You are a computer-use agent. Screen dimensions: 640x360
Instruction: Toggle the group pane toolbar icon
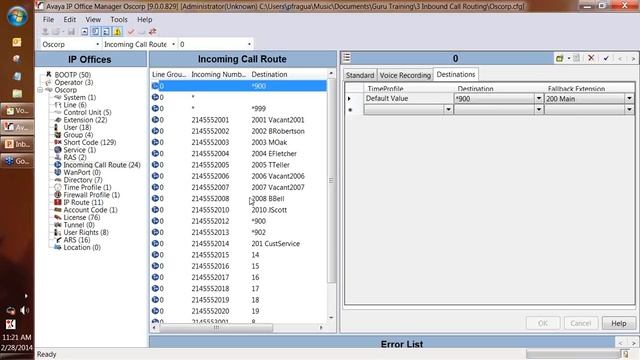point(95,31)
